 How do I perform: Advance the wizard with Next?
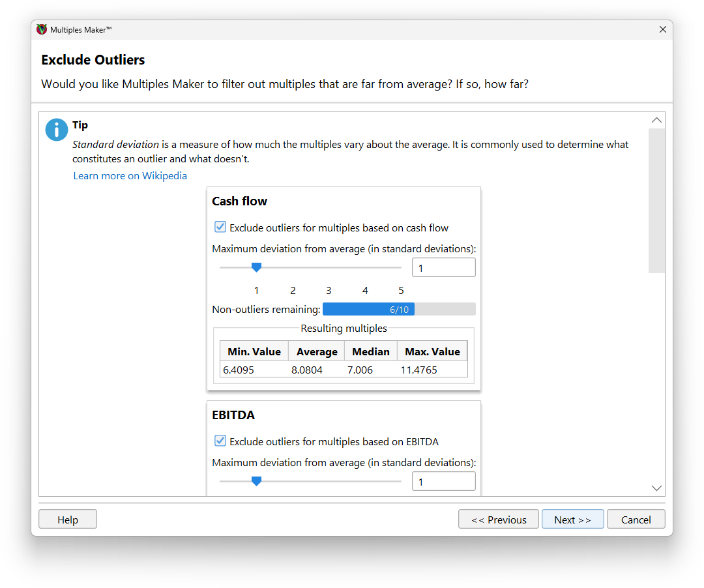click(572, 519)
